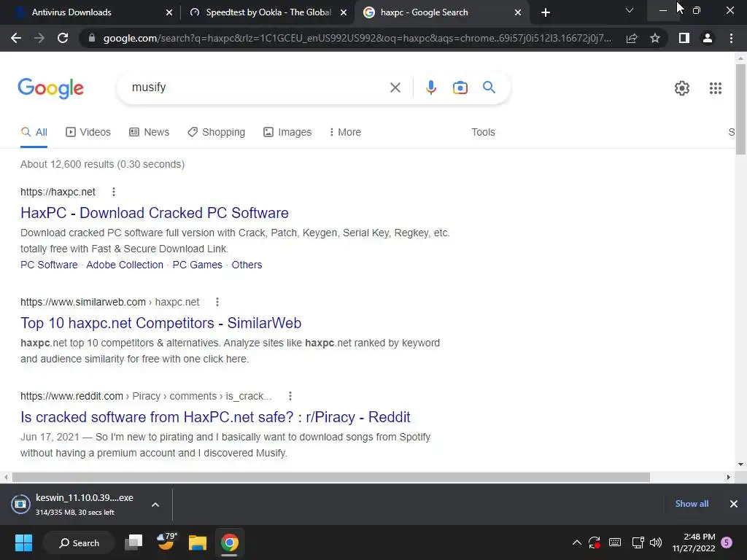The image size is (747, 560).
Task: Clear the search box text
Action: [x=395, y=87]
